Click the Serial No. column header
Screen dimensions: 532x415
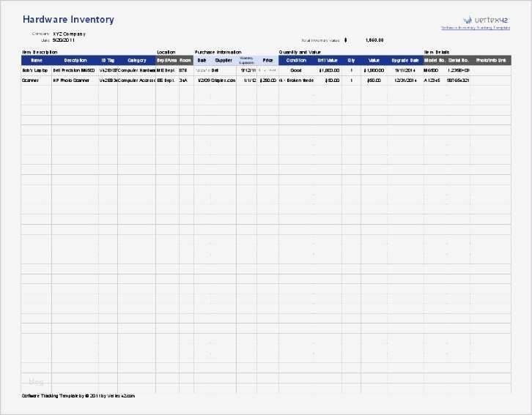[x=459, y=60]
